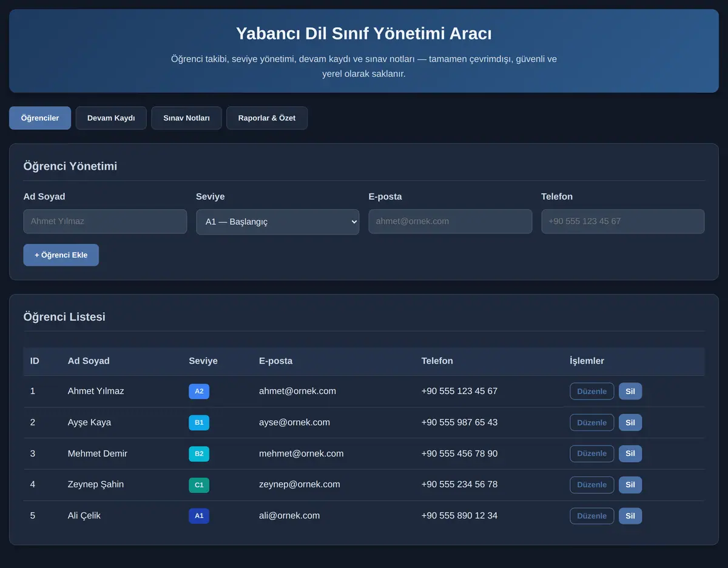Open the Raporlar & Özet tab
728x568 pixels.
[267, 118]
